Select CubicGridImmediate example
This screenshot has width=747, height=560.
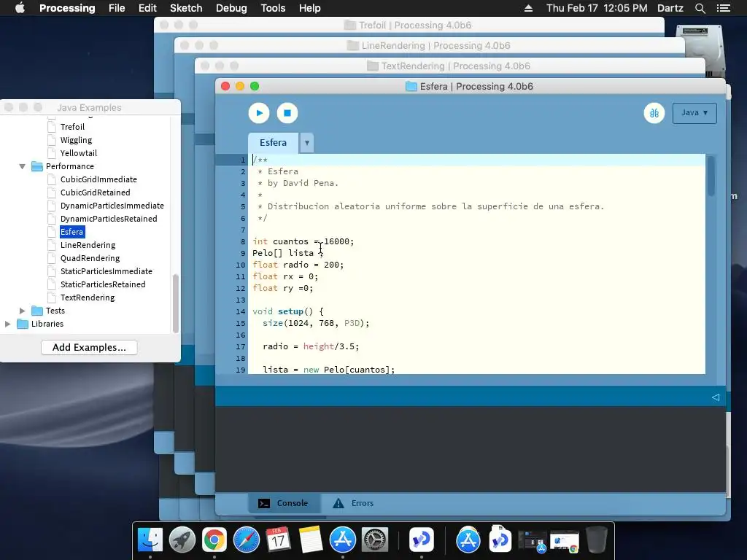pyautogui.click(x=98, y=179)
